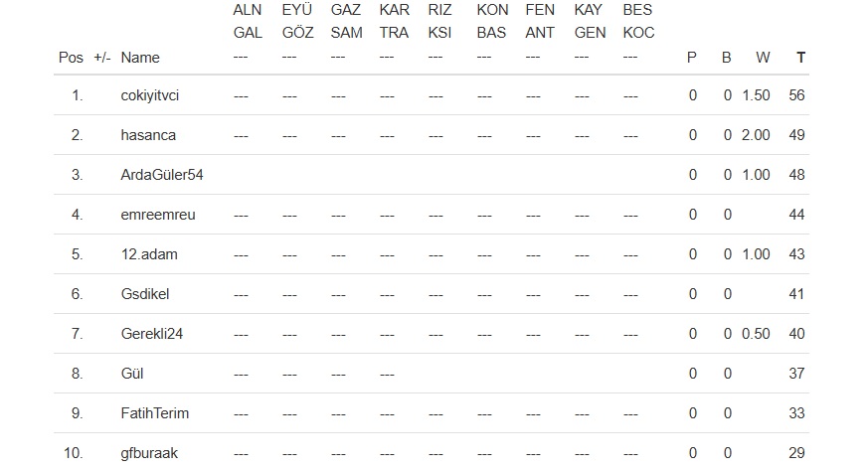Click the +/- column header
The width and height of the screenshot is (868, 470).
pos(102,58)
